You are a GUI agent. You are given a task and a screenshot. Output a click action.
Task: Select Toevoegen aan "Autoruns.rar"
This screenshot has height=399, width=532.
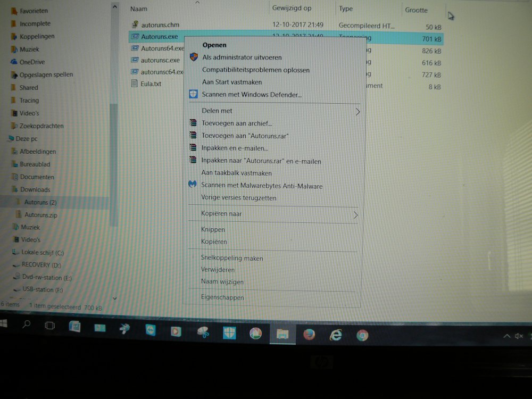[245, 135]
